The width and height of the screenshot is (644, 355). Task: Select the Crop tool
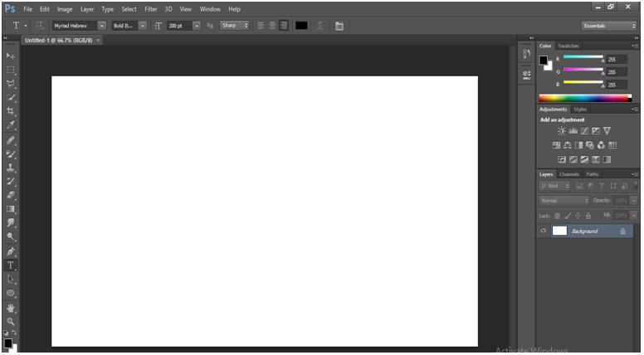pos(11,111)
